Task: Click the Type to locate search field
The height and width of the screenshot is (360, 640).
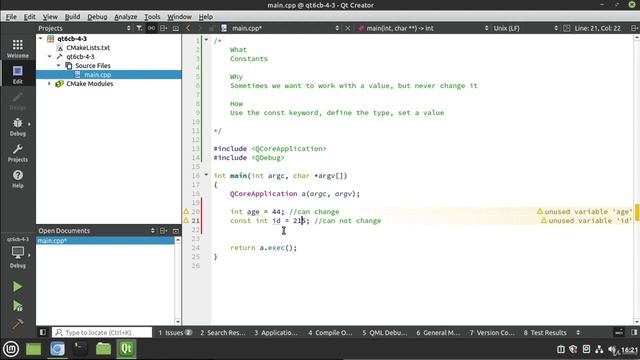Action: 103,332
